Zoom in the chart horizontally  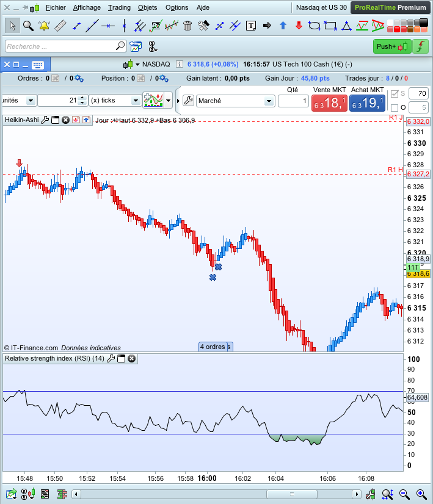pyautogui.click(x=421, y=494)
